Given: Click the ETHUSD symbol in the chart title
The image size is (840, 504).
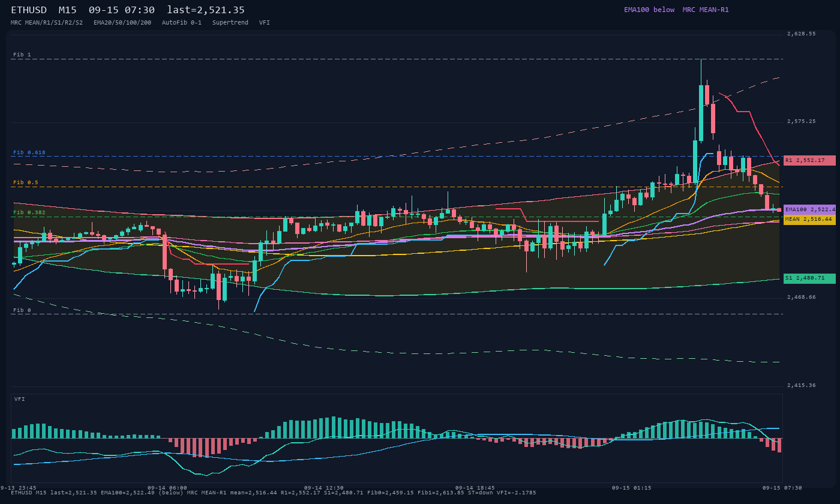Looking at the screenshot, I should pos(29,10).
